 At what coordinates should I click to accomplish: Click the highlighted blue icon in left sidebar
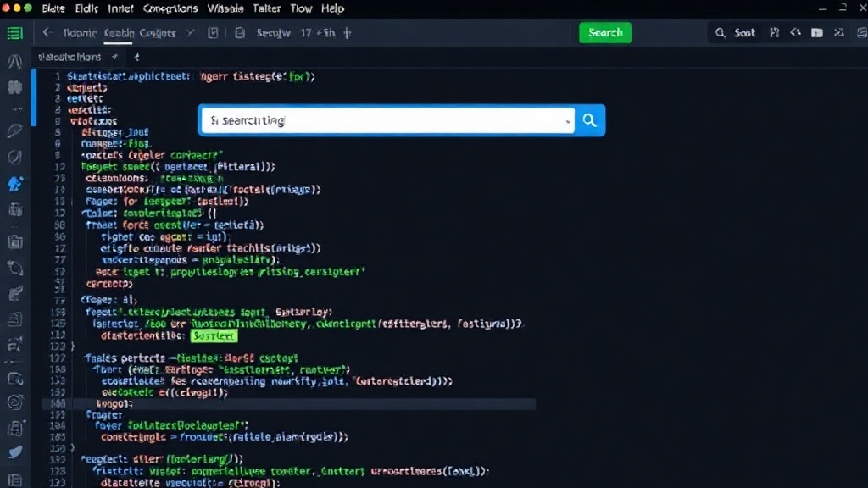15,184
